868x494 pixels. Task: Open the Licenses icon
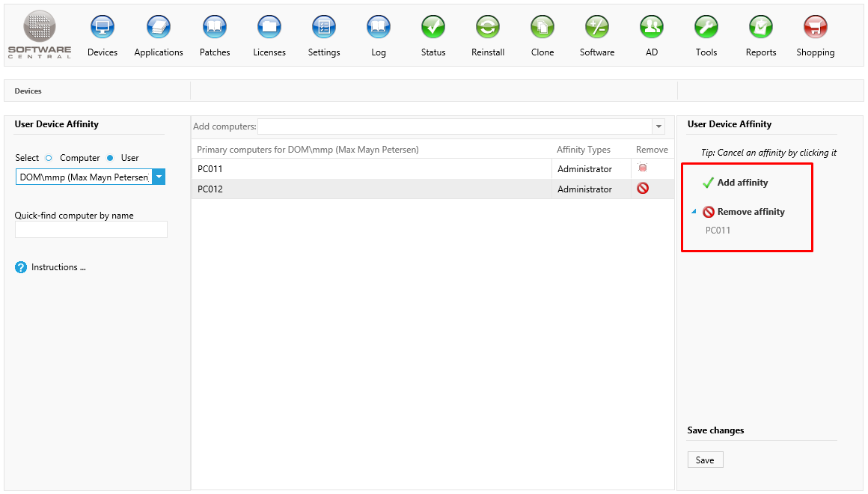269,28
